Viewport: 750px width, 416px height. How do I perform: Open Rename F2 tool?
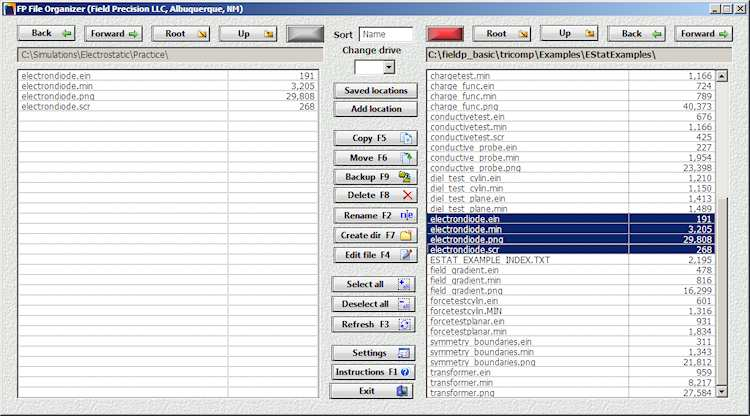(373, 216)
